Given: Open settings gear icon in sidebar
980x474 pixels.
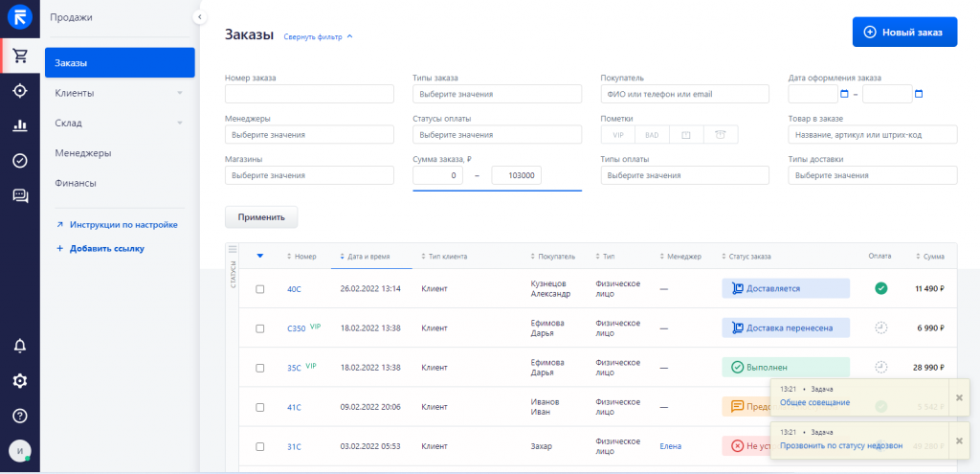Looking at the screenshot, I should point(20,381).
